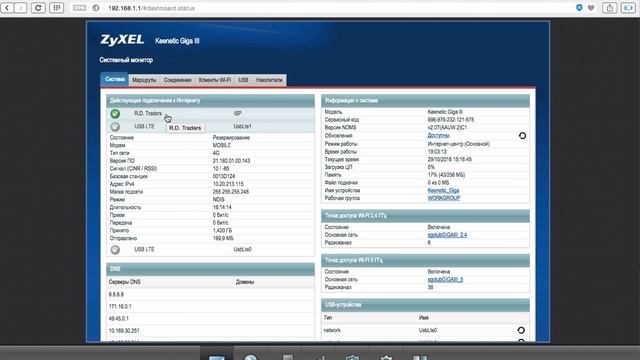This screenshot has width=640, height=360.
Task: Click the site info globe icon
Action: click(x=96, y=8)
